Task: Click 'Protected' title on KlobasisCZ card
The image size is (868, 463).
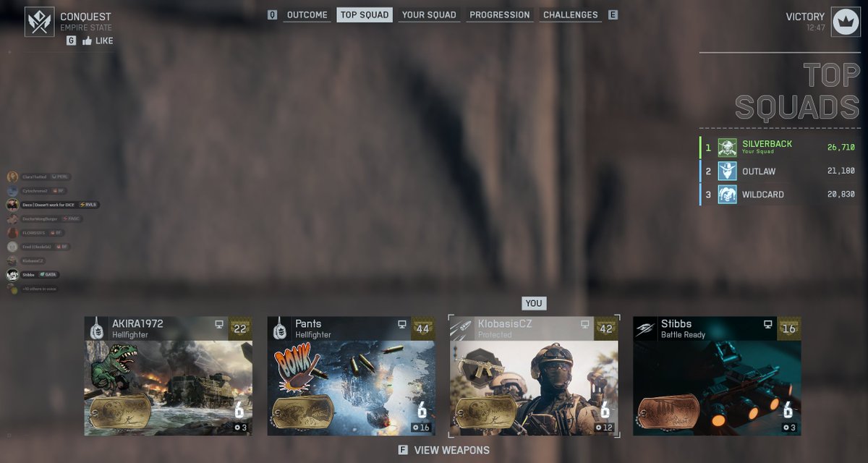Action: (x=495, y=335)
